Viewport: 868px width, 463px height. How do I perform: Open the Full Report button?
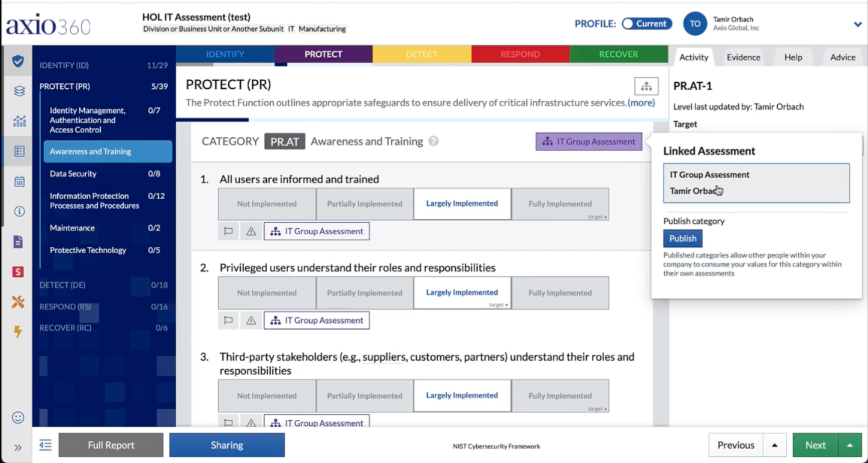coord(111,445)
